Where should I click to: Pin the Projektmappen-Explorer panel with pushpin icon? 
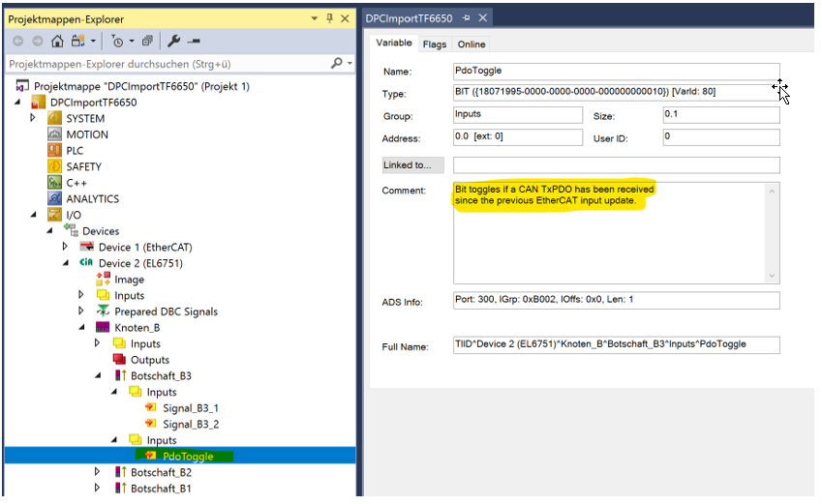[329, 18]
